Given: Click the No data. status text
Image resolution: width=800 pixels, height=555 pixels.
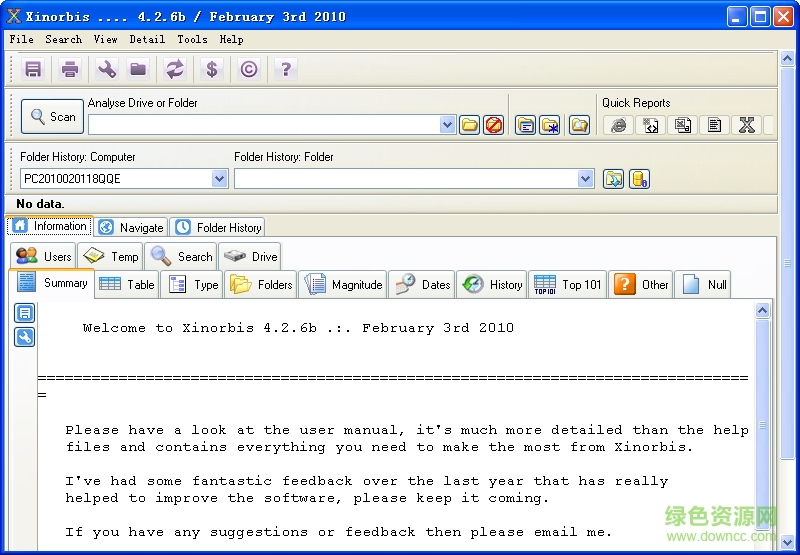Looking at the screenshot, I should [x=40, y=204].
